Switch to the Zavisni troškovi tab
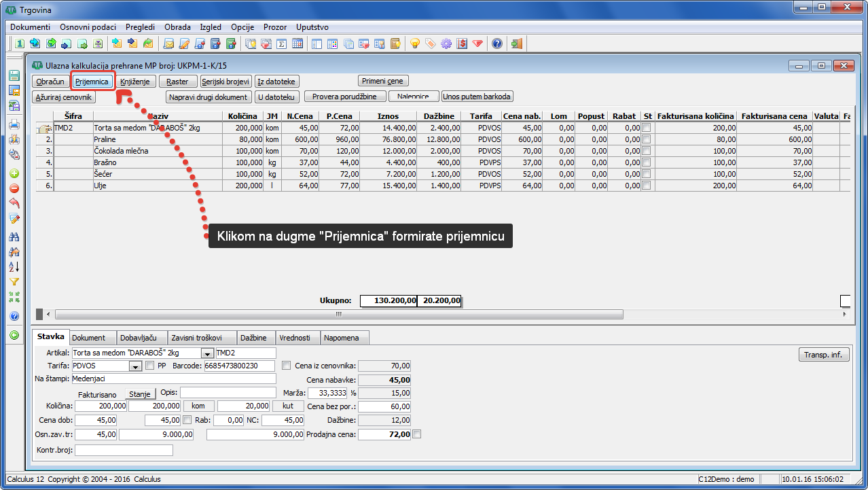868x490 pixels. (x=202, y=338)
